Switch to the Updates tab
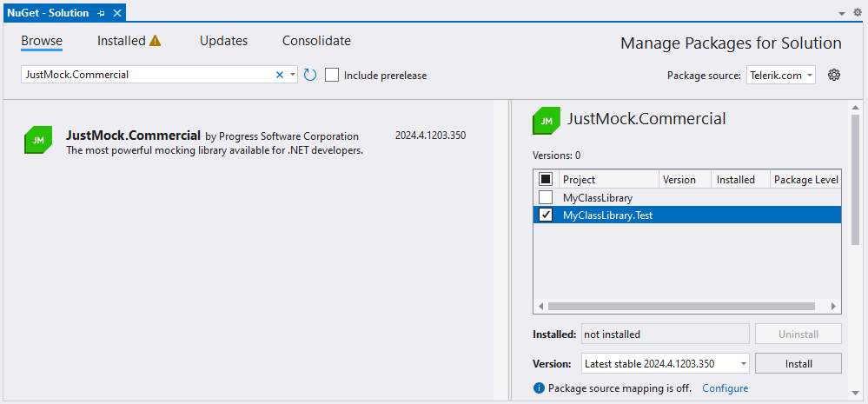 click(223, 41)
